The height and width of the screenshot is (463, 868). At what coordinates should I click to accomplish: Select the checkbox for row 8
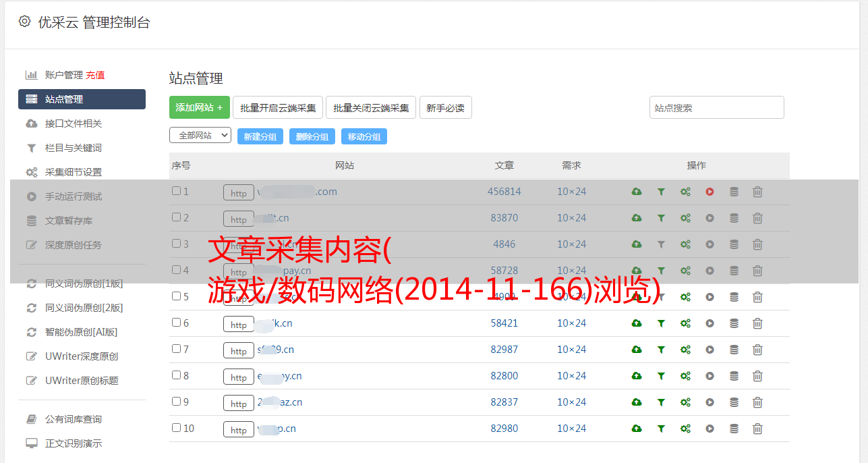tap(176, 375)
